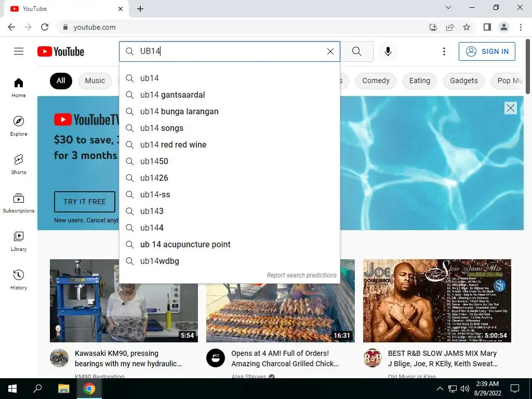This screenshot has width=532, height=399.
Task: Select the Eating filter chip
Action: click(420, 81)
